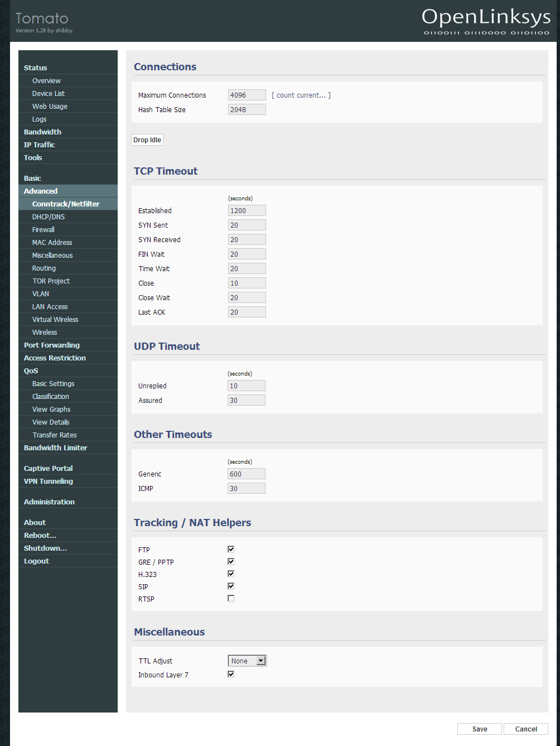The image size is (560, 746).
Task: Go to the Firewall page
Action: click(44, 230)
